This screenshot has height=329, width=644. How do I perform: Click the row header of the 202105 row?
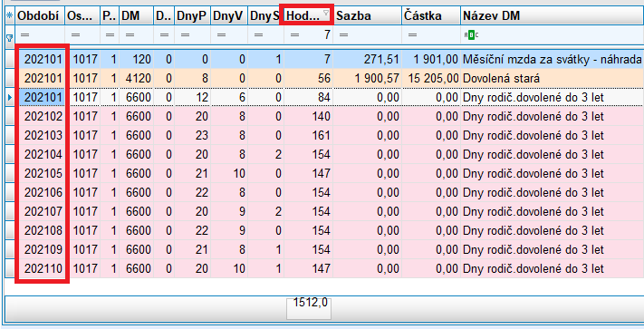[x=10, y=174]
